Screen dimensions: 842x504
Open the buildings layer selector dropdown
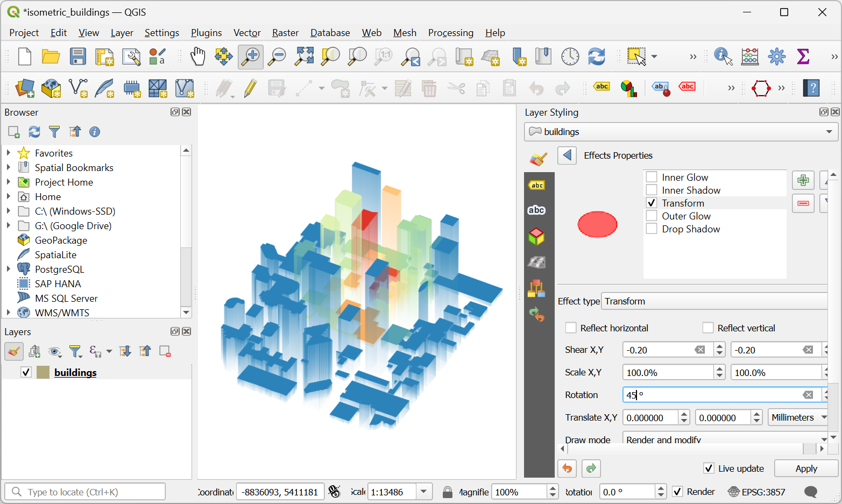tap(681, 132)
